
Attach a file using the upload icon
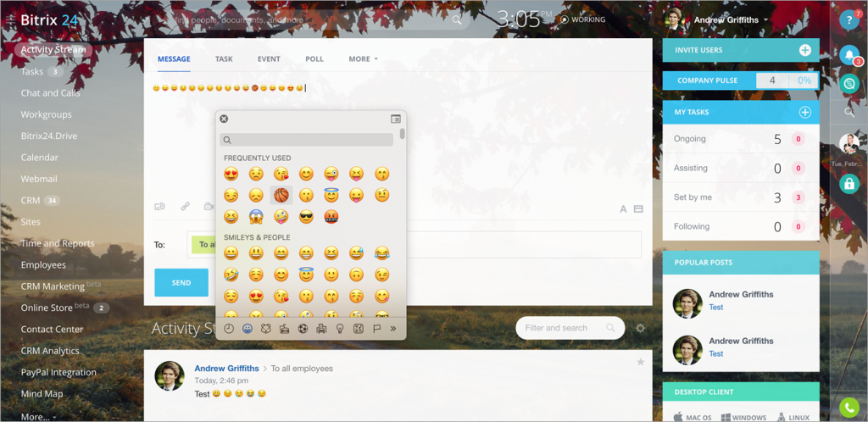pyautogui.click(x=159, y=206)
